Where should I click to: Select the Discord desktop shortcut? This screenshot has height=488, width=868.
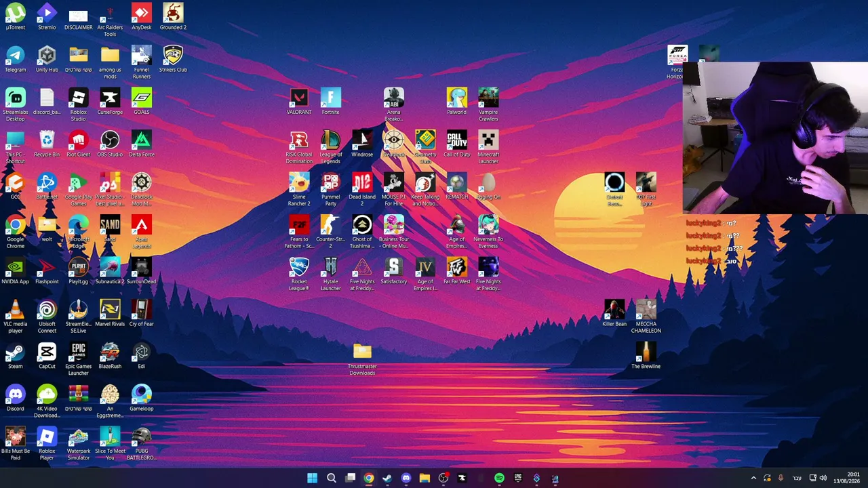(x=15, y=398)
